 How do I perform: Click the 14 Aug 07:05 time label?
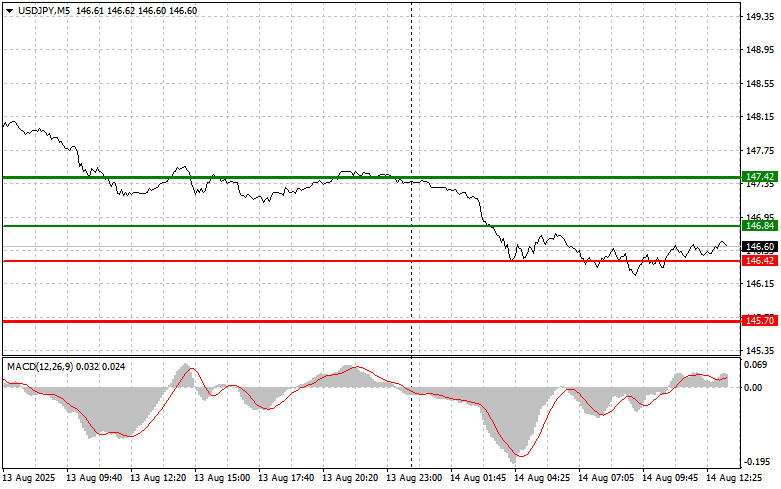[x=606, y=478]
